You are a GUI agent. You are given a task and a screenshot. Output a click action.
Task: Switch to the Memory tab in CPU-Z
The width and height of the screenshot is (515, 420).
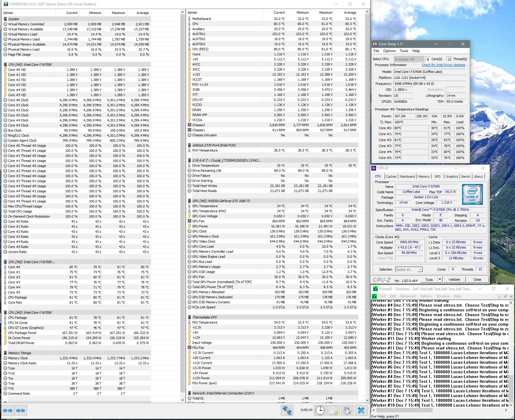click(424, 177)
